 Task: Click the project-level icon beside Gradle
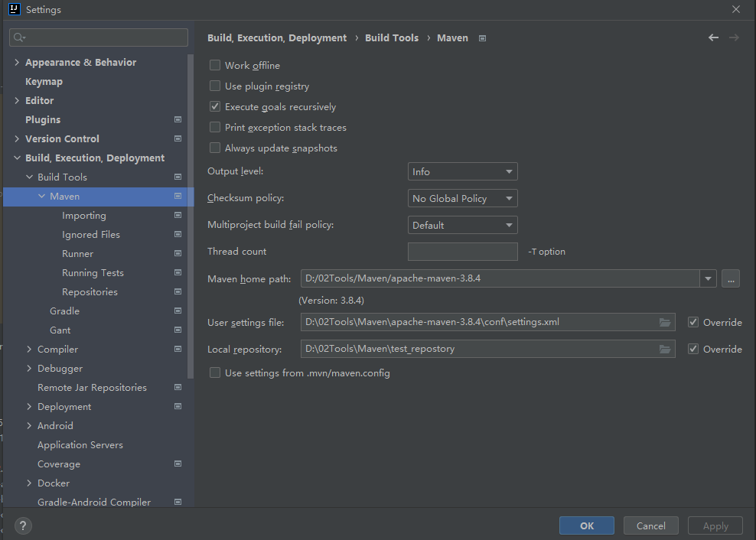[x=178, y=311]
